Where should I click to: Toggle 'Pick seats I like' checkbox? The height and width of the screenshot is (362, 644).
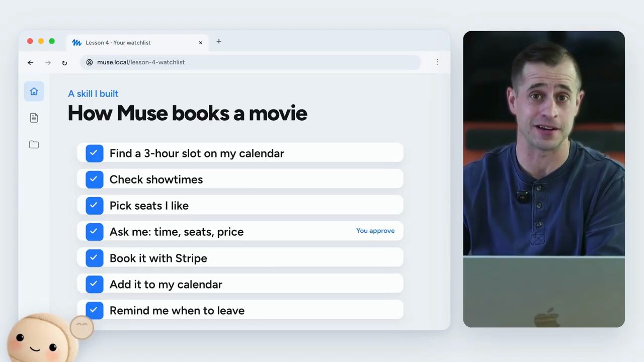pos(94,206)
